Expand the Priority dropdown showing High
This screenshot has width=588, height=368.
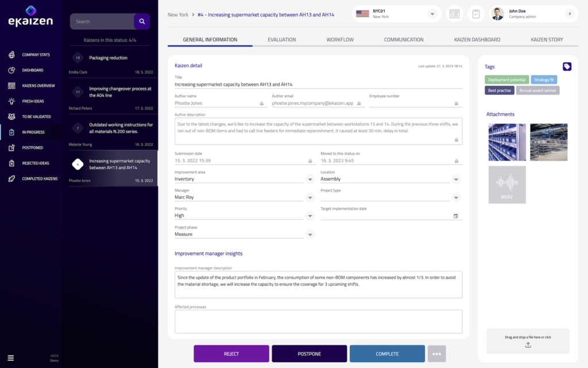310,216
